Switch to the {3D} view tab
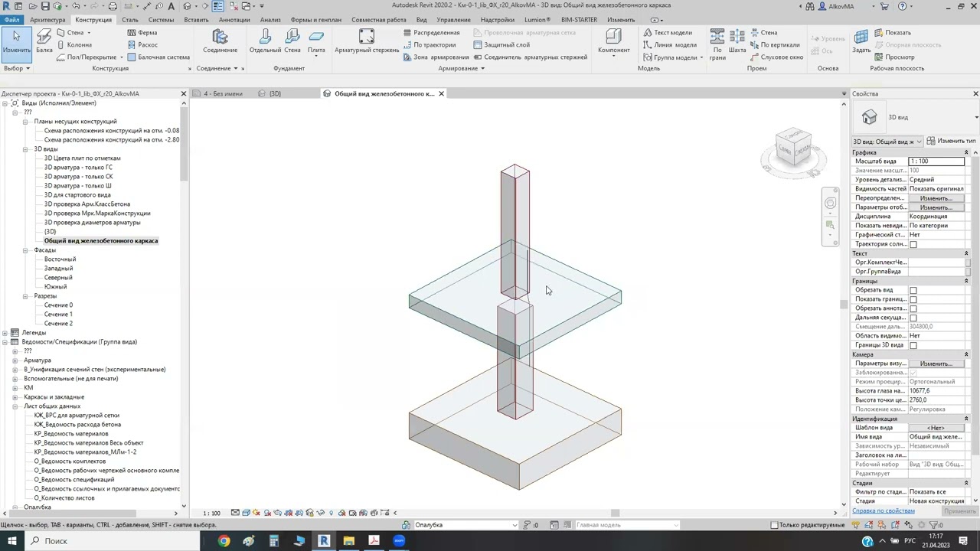Viewport: 980px width, 551px height. click(275, 93)
